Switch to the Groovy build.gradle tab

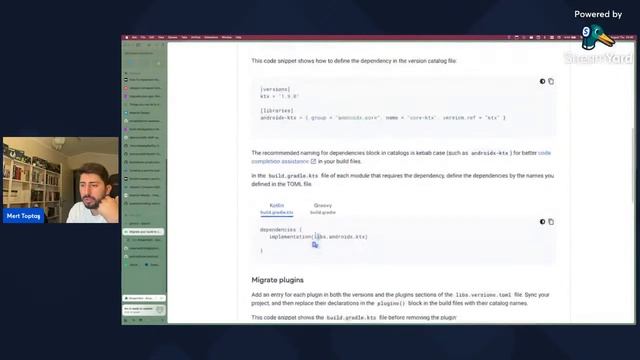(322, 209)
